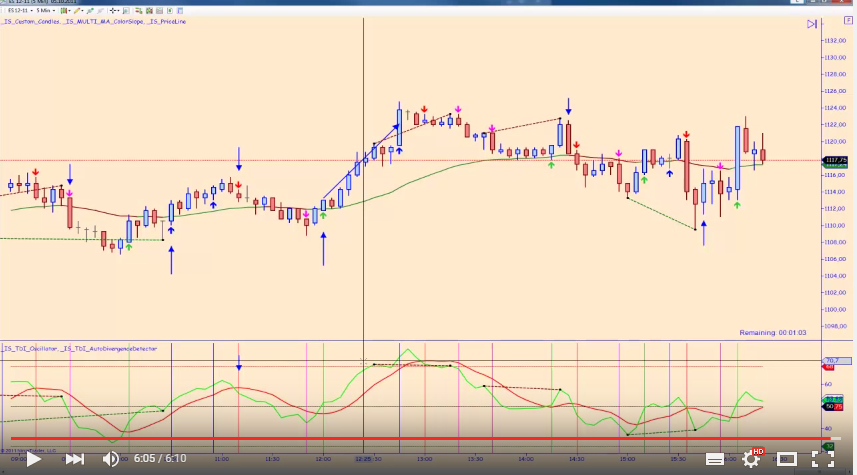Click the scroll-to-latest-bar arrow icon

point(812,24)
